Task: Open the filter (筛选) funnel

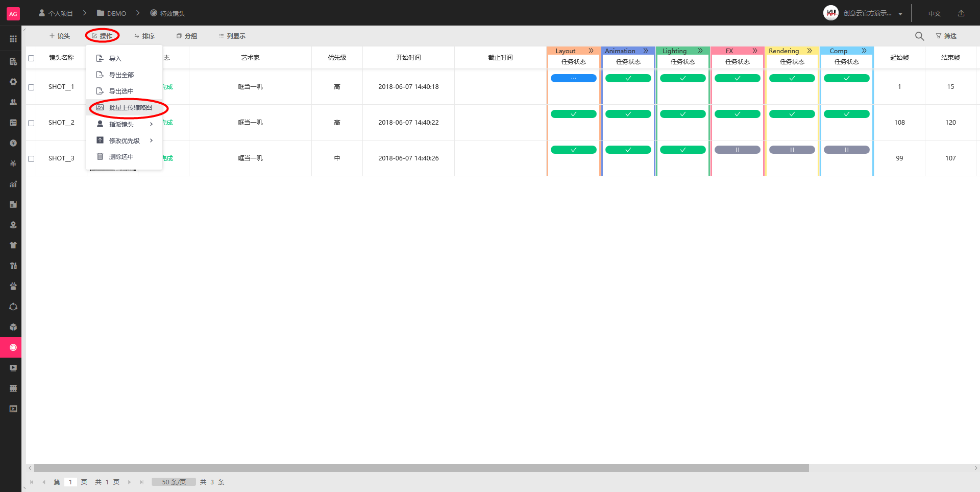Action: [x=946, y=36]
